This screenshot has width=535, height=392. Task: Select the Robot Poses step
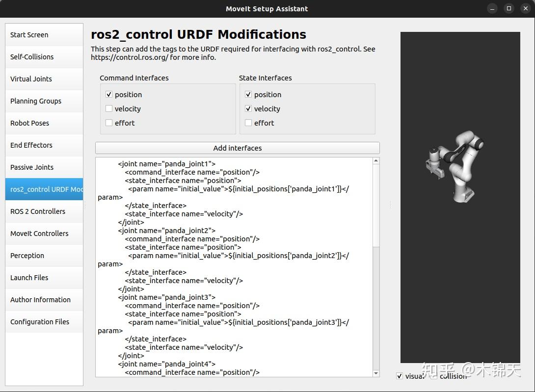[29, 123]
